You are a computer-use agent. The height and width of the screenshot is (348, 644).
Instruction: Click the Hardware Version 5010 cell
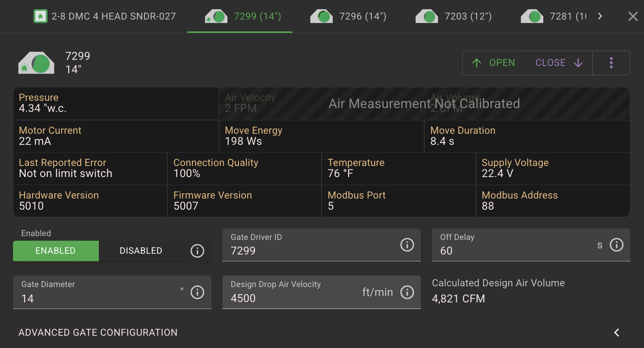(x=90, y=201)
